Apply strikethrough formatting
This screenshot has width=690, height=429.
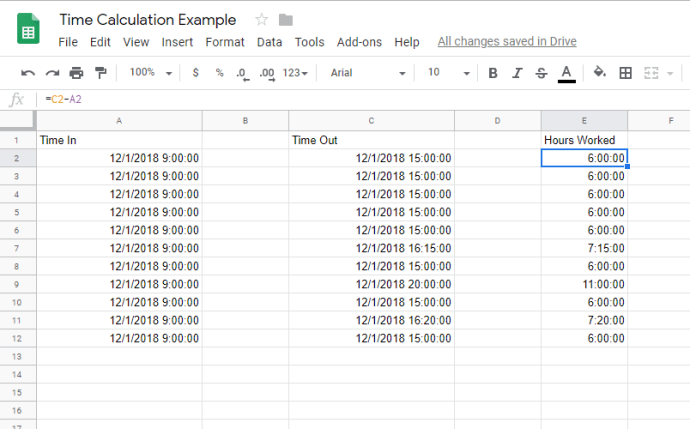[x=541, y=73]
